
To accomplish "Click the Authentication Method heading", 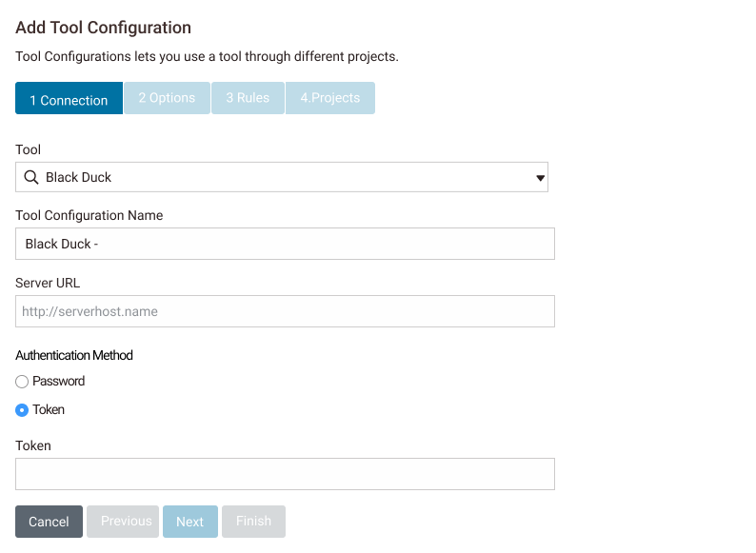I will (74, 355).
